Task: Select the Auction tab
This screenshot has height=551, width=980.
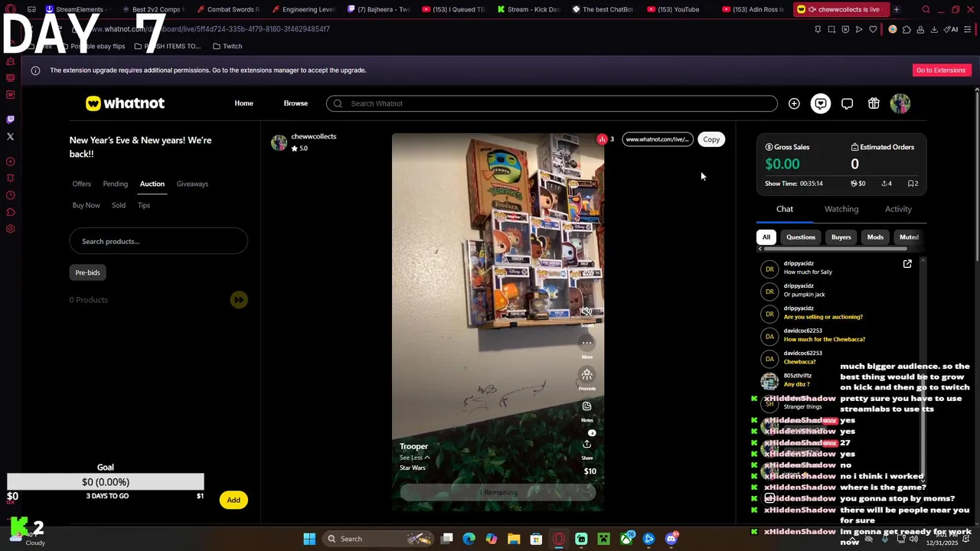Action: (x=152, y=184)
